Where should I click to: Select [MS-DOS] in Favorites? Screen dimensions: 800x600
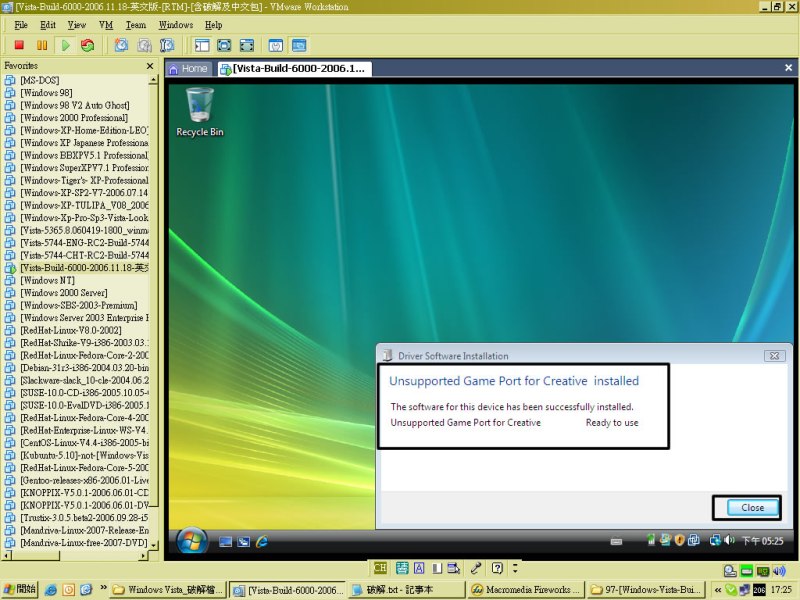40,80
